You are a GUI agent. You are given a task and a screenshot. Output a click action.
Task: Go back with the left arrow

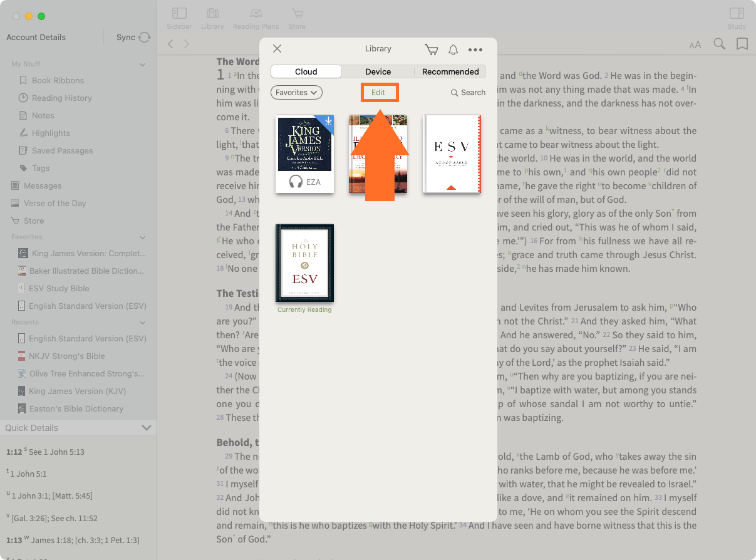170,44
